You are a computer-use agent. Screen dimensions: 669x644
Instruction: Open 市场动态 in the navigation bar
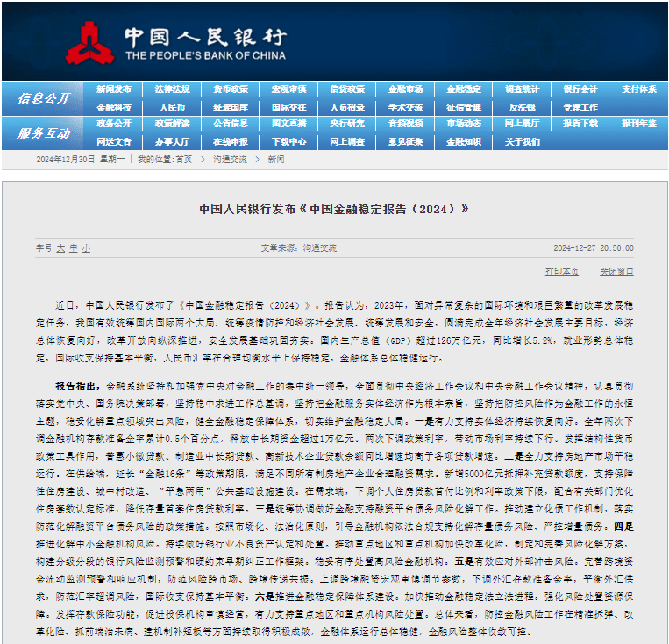point(464,124)
